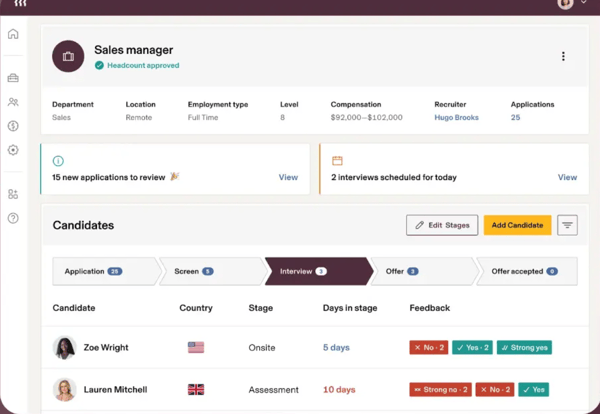Open the apps add icon in sidebar

(x=13, y=194)
